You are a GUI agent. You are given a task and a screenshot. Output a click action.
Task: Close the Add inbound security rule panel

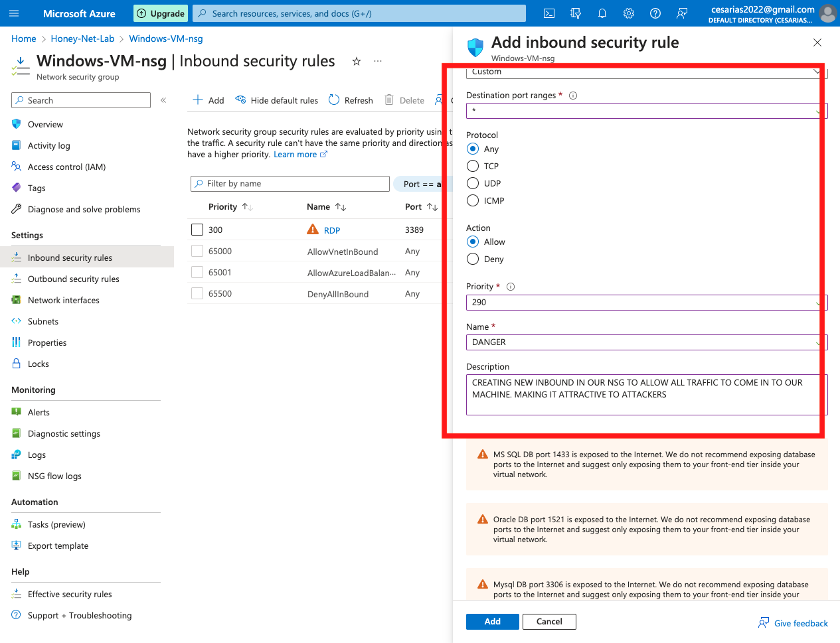817,42
